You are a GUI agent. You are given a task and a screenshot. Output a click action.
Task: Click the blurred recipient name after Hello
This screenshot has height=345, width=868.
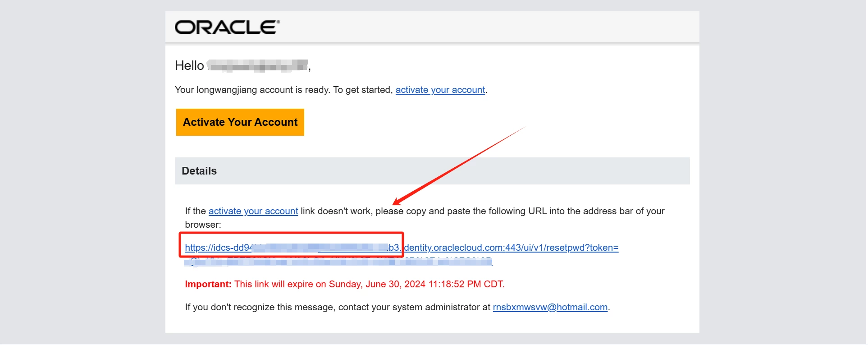pyautogui.click(x=258, y=66)
